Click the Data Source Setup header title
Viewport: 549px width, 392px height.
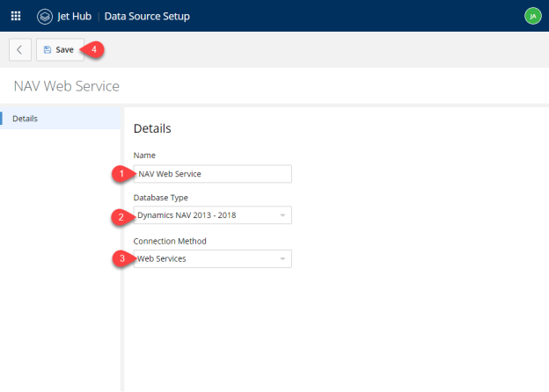(147, 17)
